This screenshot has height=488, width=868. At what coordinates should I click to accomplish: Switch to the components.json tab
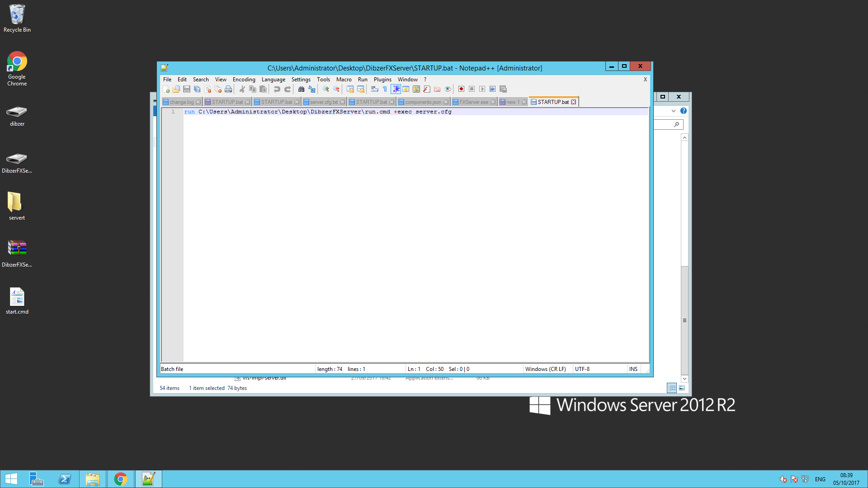tap(423, 102)
